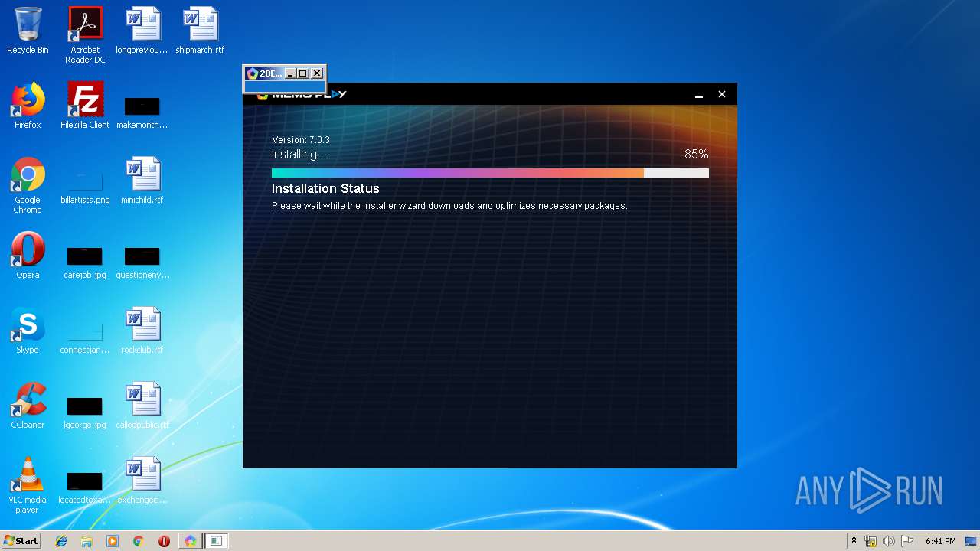The width and height of the screenshot is (980, 551).
Task: Open the Recycle Bin desktop icon
Action: point(28,31)
